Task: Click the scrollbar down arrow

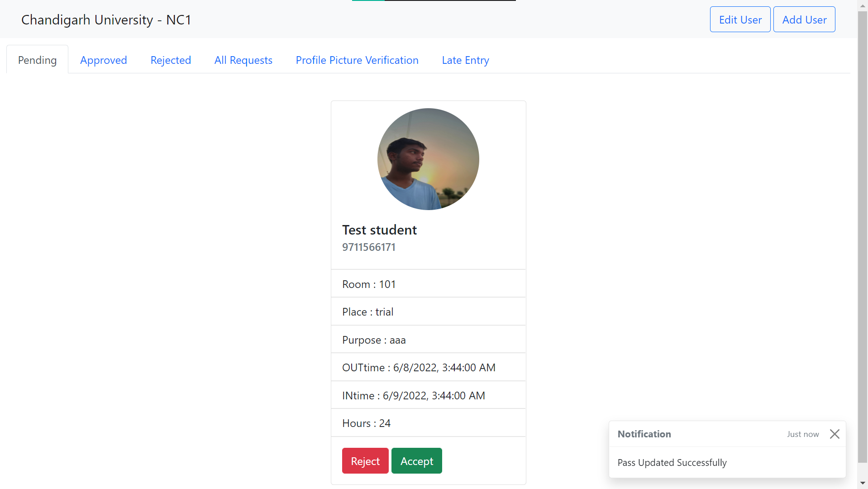Action: (862, 484)
